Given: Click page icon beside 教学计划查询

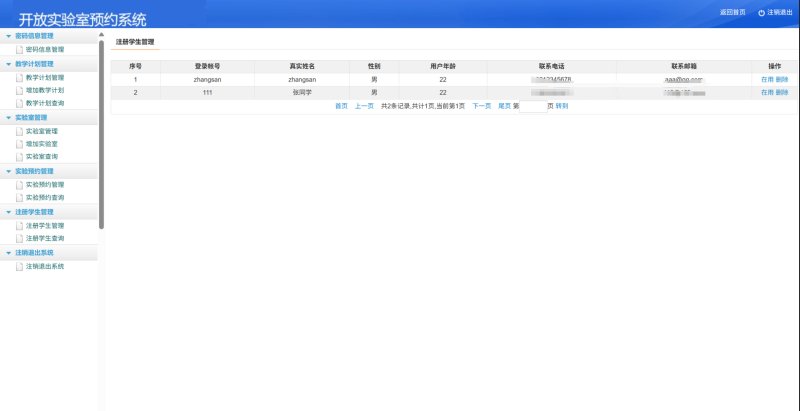Looking at the screenshot, I should 19,104.
